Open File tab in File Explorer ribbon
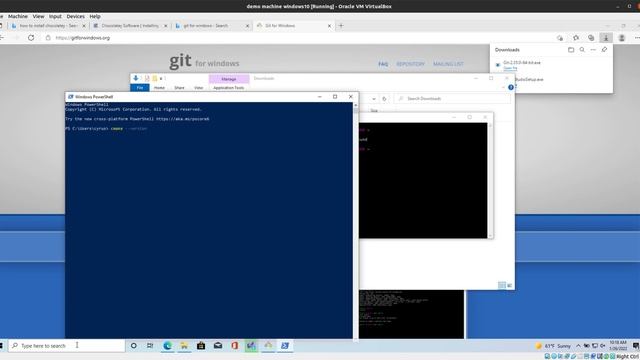The height and width of the screenshot is (360, 640). 140,88
